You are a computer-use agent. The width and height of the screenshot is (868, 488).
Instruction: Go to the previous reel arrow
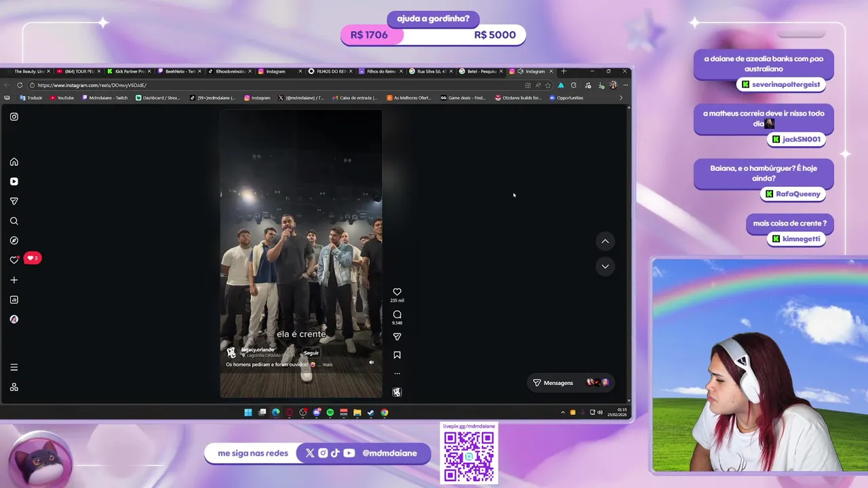pyautogui.click(x=605, y=241)
